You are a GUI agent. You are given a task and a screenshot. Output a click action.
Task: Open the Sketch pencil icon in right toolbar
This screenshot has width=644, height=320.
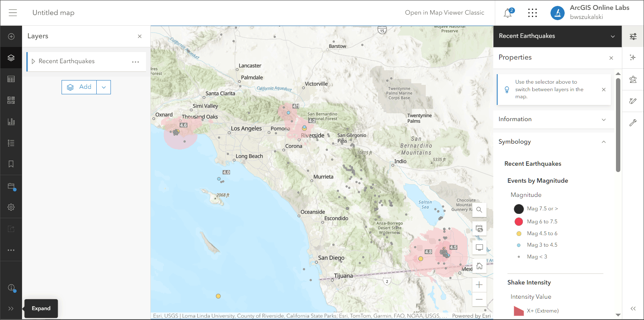point(633,101)
